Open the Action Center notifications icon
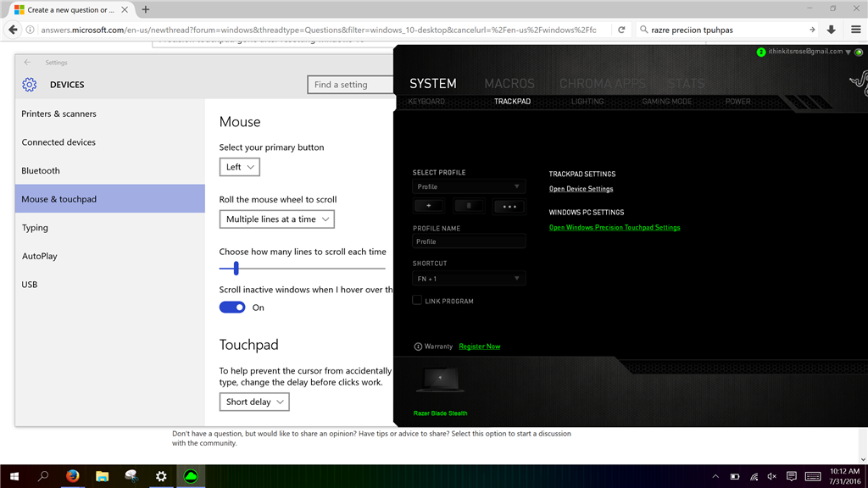 coord(792,476)
